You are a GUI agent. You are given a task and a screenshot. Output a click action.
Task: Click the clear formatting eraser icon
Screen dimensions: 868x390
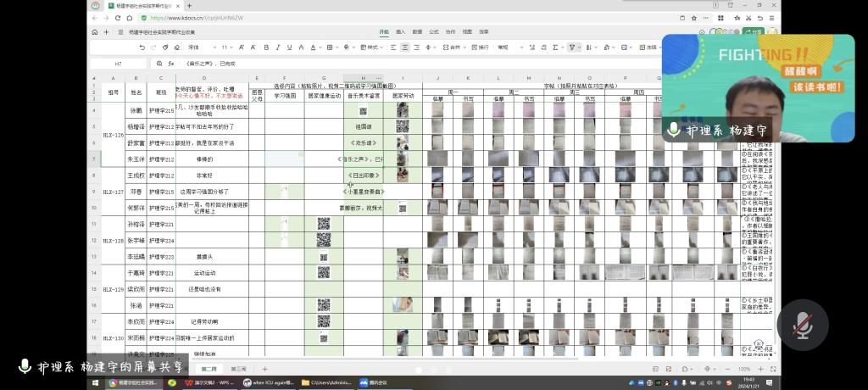176,47
